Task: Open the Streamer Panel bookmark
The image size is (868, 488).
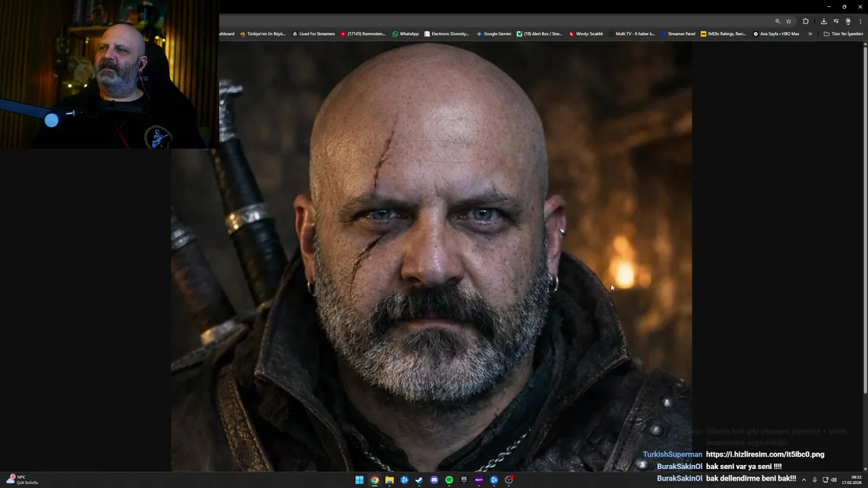Action: pyautogui.click(x=677, y=33)
